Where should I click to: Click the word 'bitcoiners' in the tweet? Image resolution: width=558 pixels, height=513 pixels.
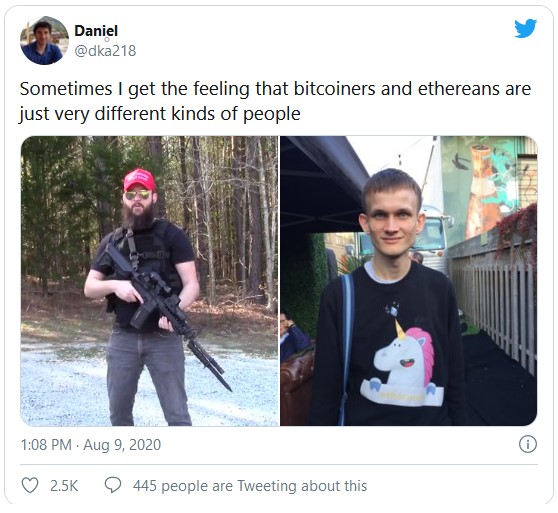click(334, 89)
